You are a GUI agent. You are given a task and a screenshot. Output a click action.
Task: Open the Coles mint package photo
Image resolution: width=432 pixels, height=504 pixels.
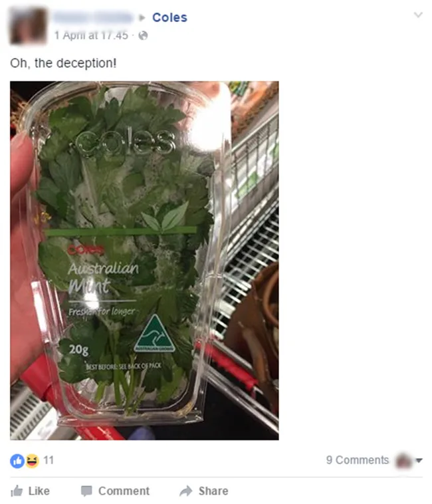pyautogui.click(x=144, y=261)
